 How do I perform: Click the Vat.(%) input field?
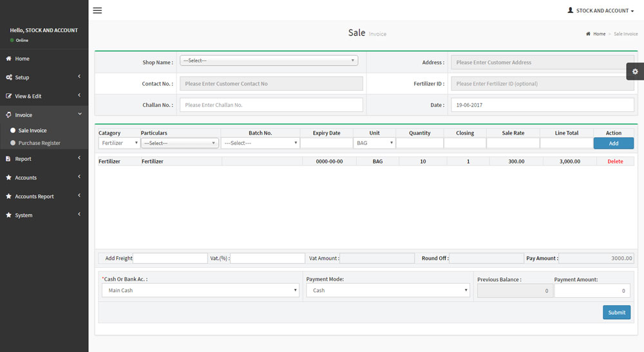pos(267,258)
